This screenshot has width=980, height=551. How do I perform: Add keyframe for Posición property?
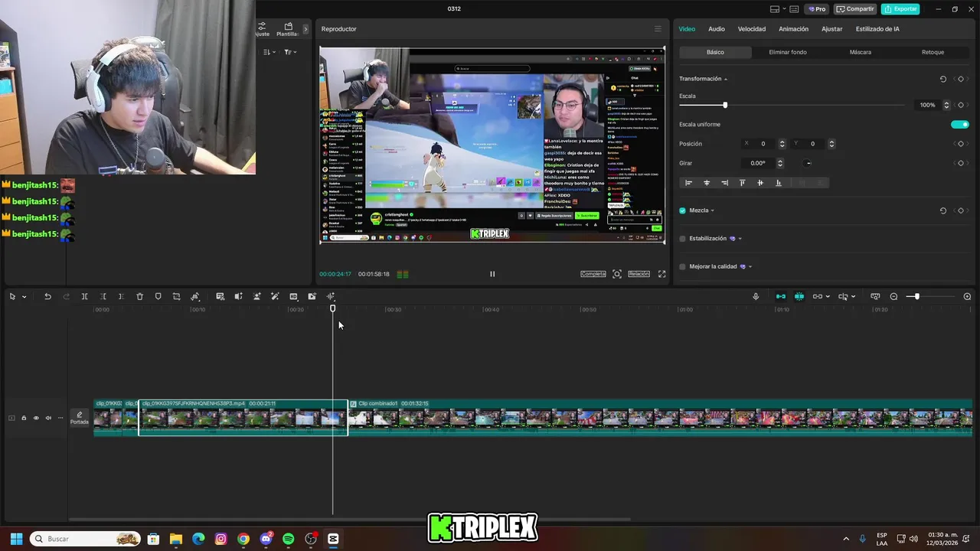point(960,144)
